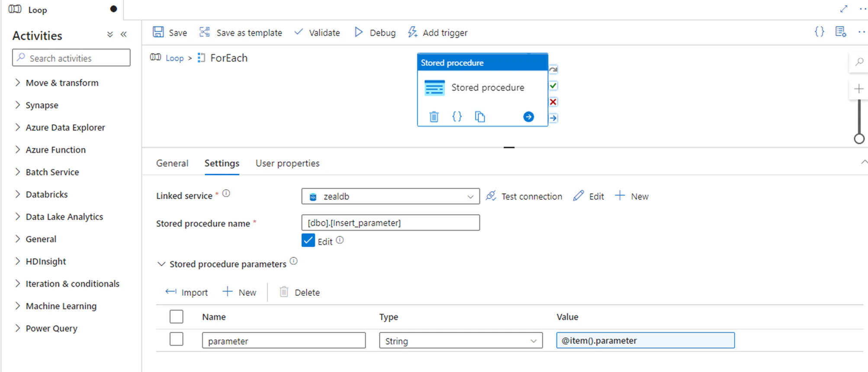Expand the editor to full screen
Image resolution: width=868 pixels, height=372 pixels.
click(843, 9)
